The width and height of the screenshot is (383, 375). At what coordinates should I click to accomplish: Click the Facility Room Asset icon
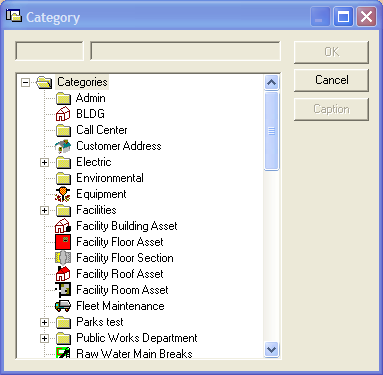click(x=63, y=290)
